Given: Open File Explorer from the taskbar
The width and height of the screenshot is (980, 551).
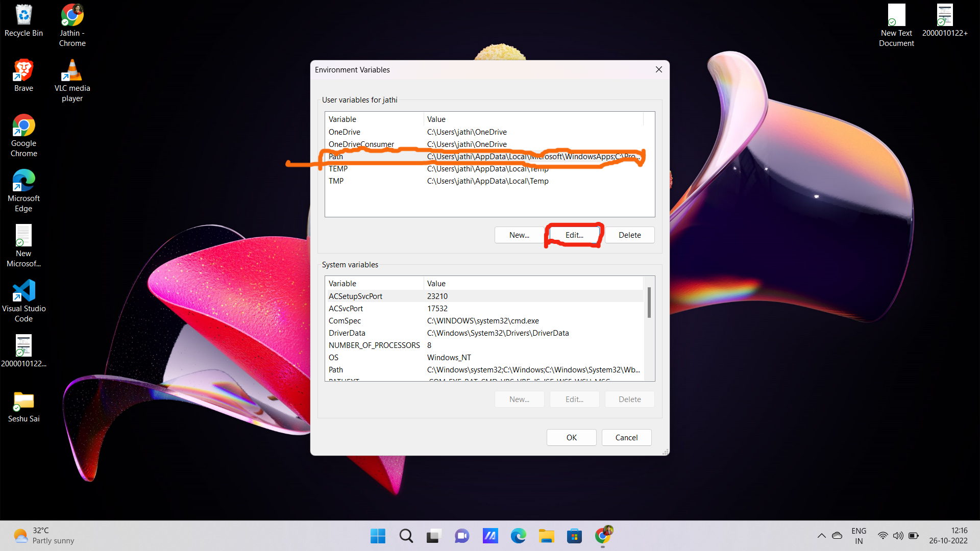Looking at the screenshot, I should click(546, 536).
